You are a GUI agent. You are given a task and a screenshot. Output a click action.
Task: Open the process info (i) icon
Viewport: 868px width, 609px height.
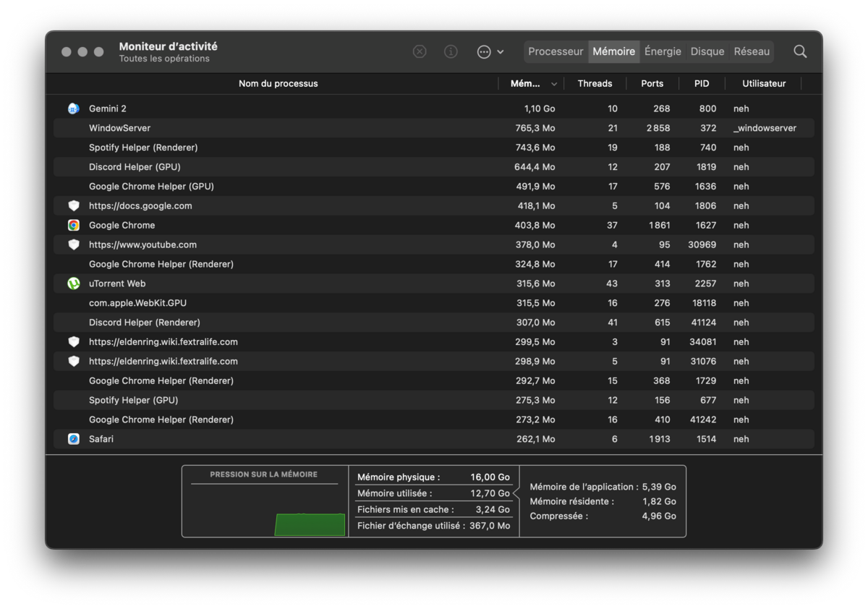coord(451,51)
